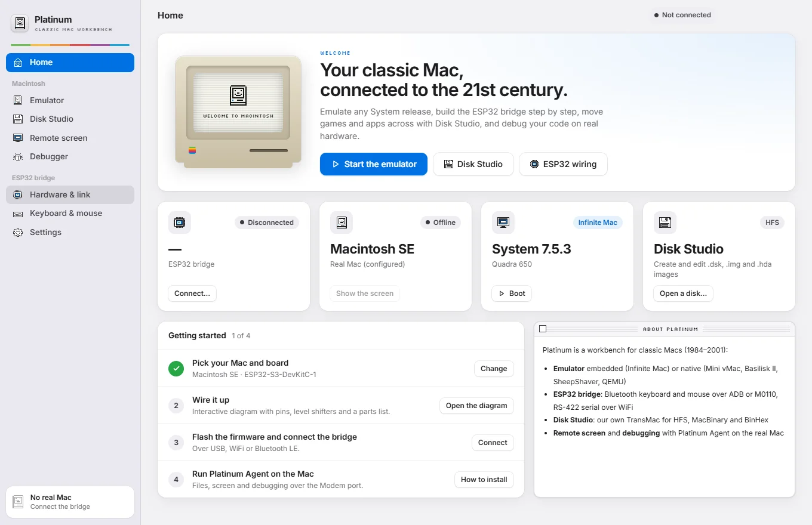Screen dimensions: 812x525
Task: Click the Wire it up step title
Action: coord(211,400)
